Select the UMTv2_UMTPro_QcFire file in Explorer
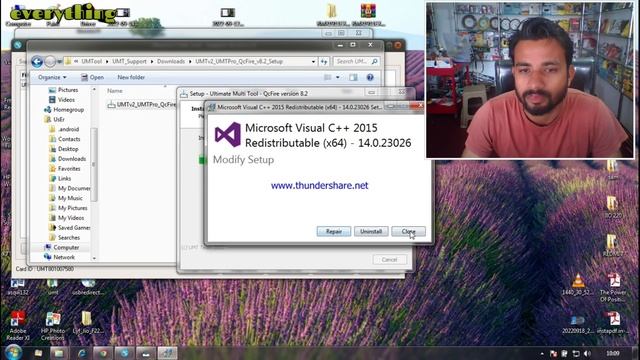 pos(142,105)
